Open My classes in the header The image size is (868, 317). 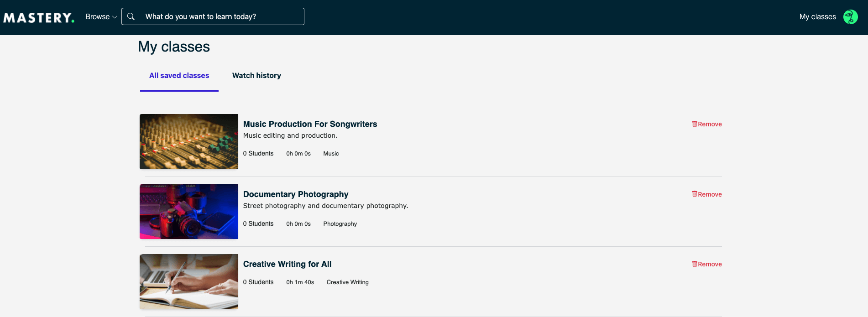point(817,16)
